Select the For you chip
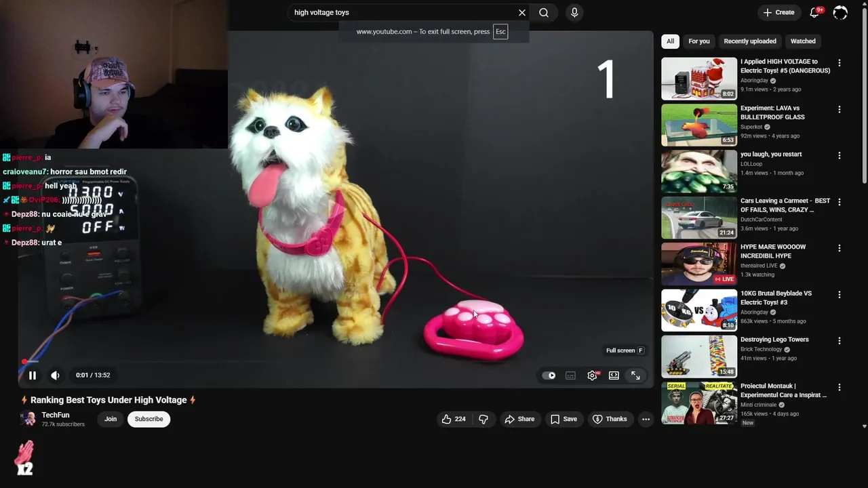 699,41
